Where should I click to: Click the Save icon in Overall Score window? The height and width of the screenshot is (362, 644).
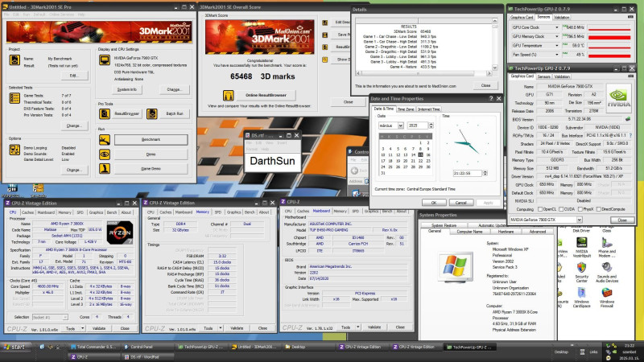click(325, 35)
